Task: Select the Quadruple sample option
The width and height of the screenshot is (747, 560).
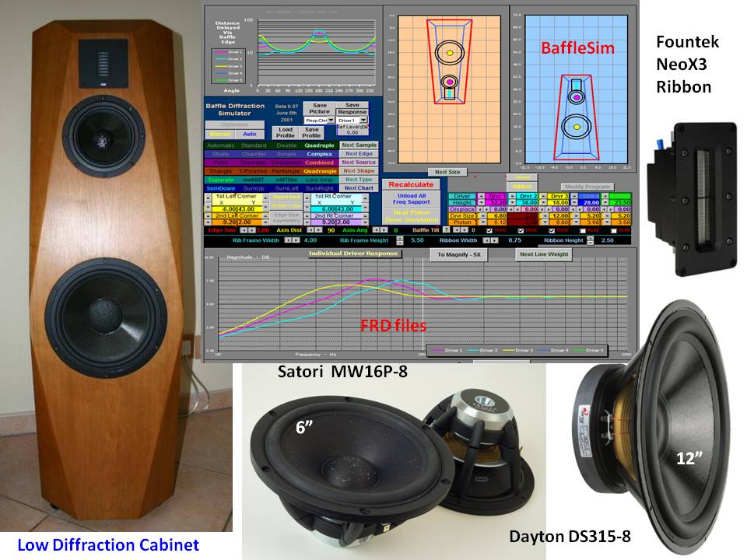Action: point(319,145)
